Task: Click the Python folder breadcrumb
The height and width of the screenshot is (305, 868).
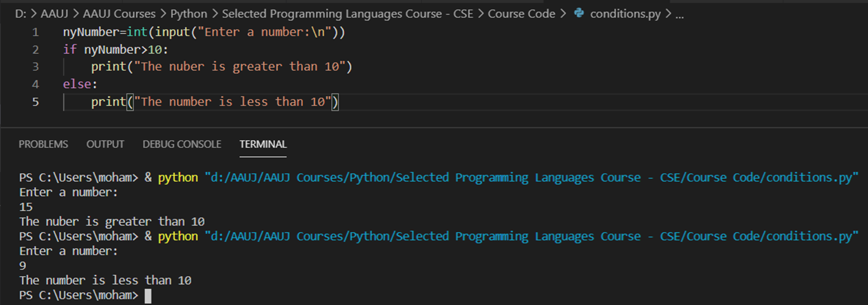Action: (188, 14)
